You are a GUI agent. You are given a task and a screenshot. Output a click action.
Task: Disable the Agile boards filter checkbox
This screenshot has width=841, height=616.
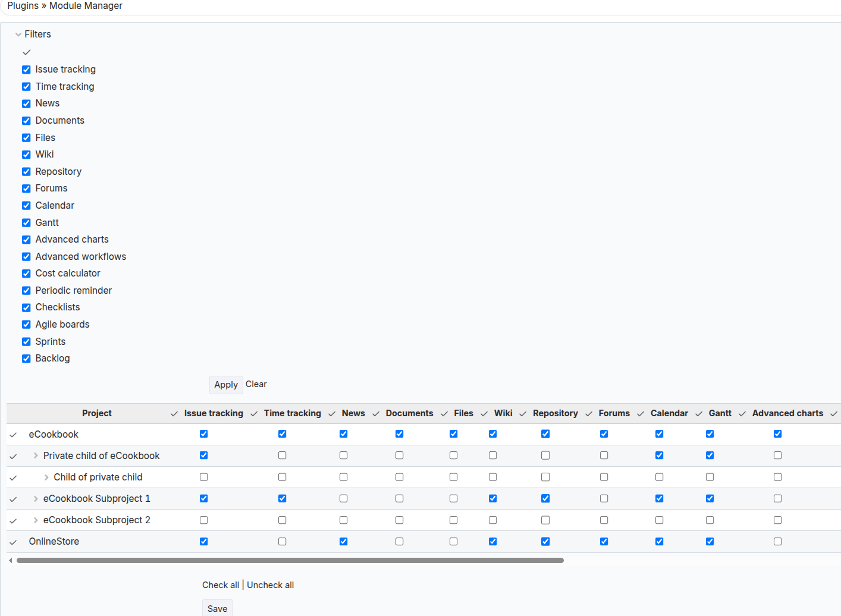(26, 325)
